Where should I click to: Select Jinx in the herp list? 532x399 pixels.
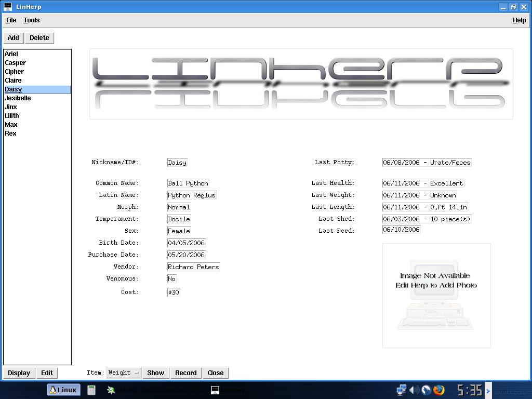pos(37,107)
